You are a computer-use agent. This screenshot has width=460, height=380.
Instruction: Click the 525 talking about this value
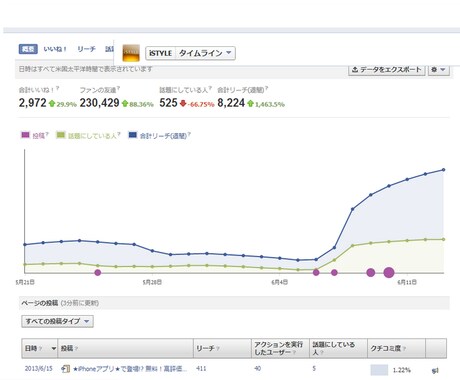[168, 103]
